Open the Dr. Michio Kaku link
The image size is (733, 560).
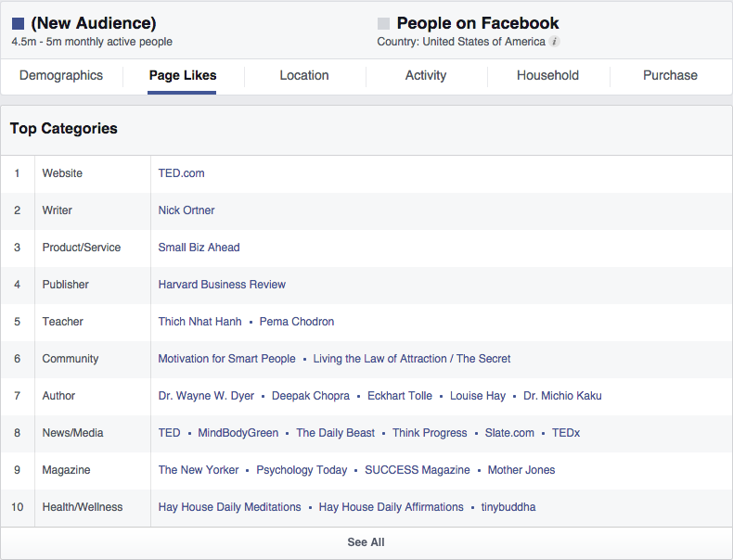[562, 396]
